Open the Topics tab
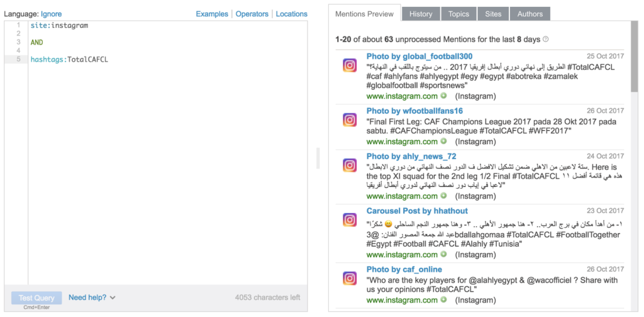Image resolution: width=644 pixels, height=317 pixels. 458,14
